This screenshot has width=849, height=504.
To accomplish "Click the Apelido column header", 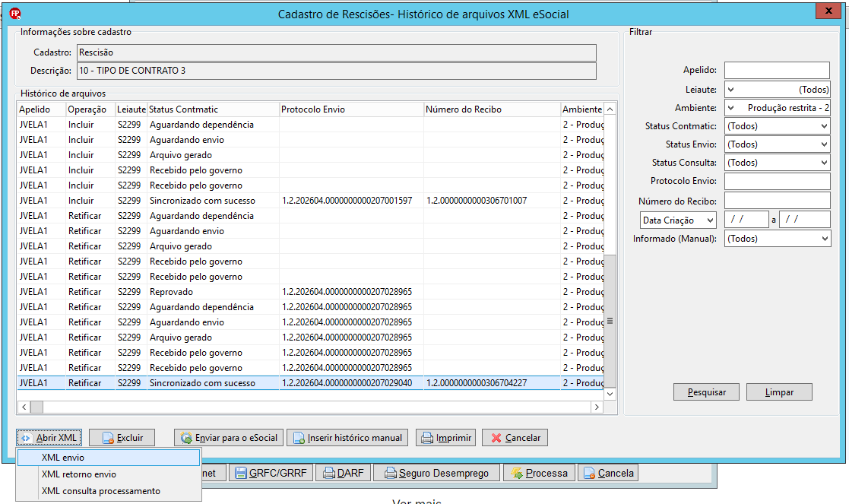I will tap(41, 109).
